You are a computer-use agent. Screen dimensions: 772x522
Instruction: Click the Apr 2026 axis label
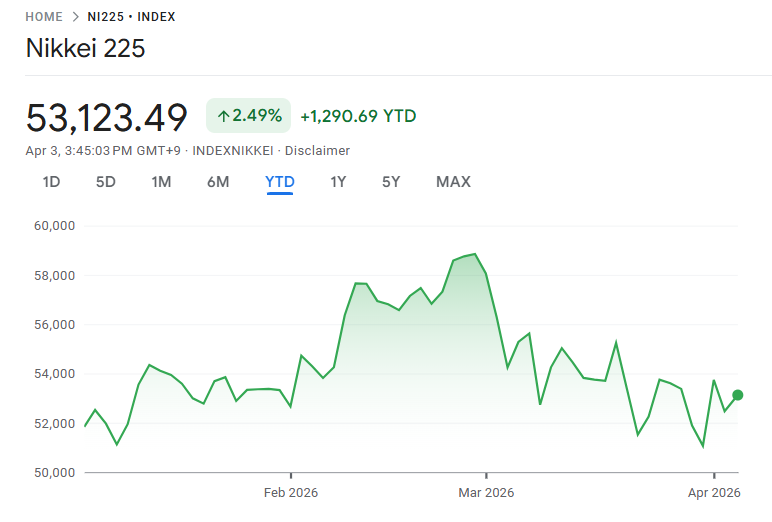pyautogui.click(x=714, y=492)
